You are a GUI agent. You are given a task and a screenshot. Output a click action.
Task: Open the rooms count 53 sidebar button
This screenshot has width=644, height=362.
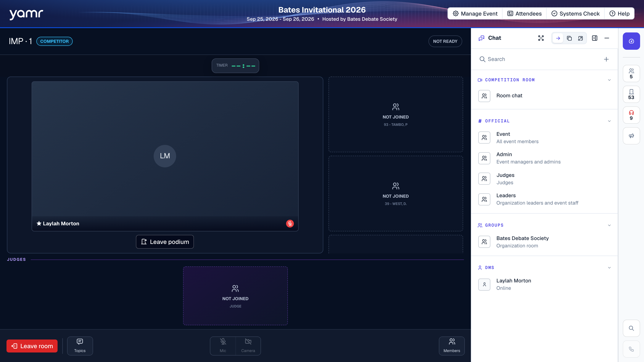pyautogui.click(x=631, y=95)
